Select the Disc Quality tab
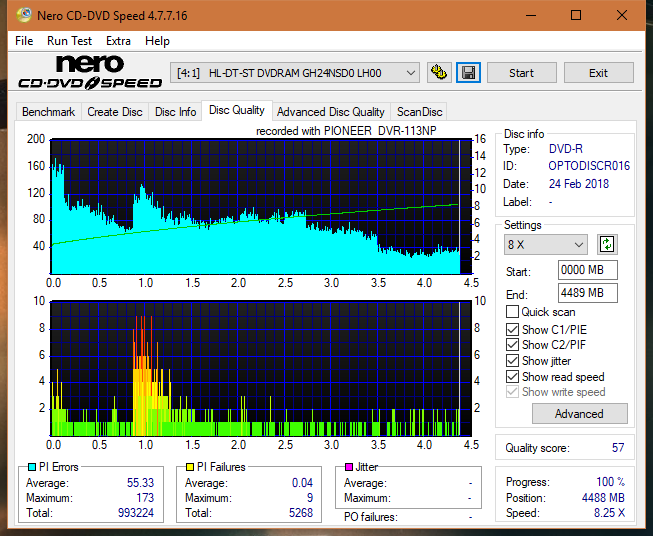 (237, 110)
